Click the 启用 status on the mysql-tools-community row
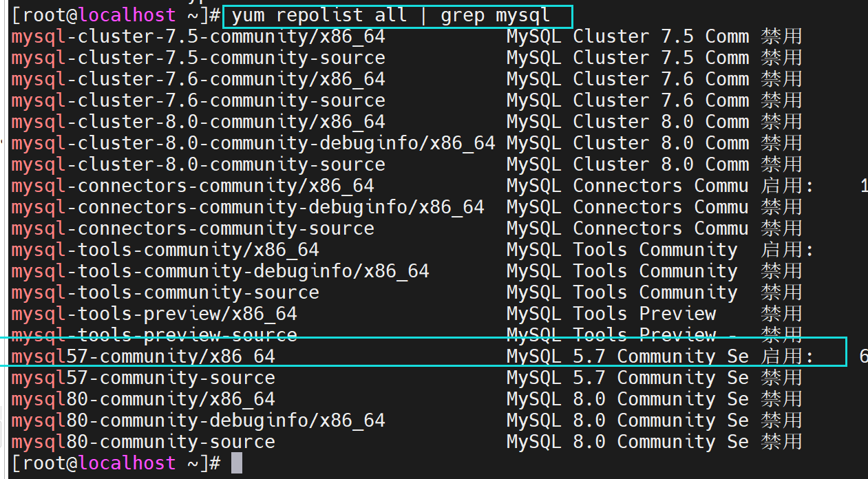Screen dimensions: 868x479 coord(782,250)
